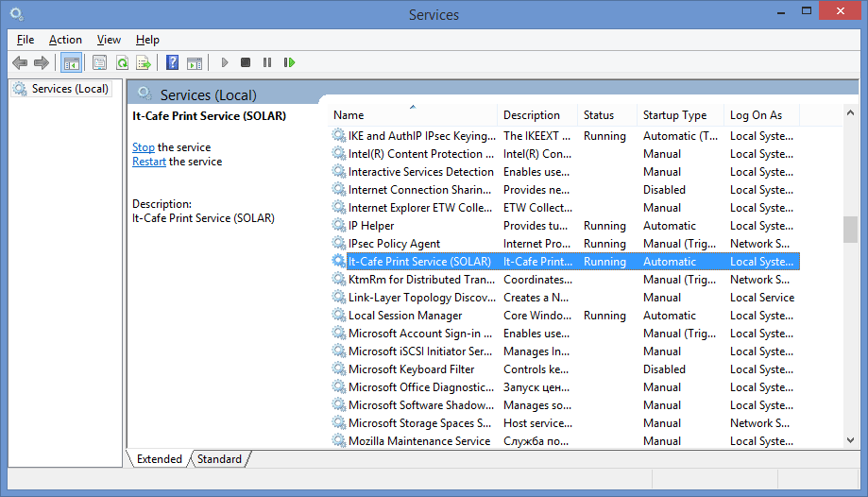Click the Export List toolbar icon
Screen dimensions: 868x497
point(144,63)
